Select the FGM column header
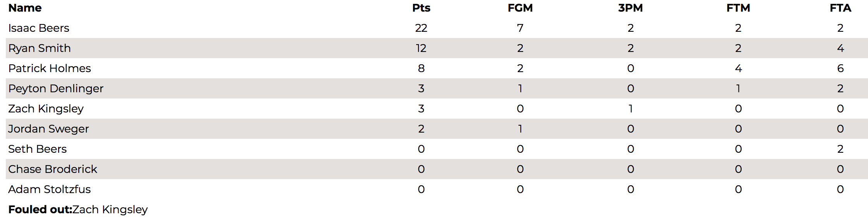The width and height of the screenshot is (868, 221). [x=520, y=8]
